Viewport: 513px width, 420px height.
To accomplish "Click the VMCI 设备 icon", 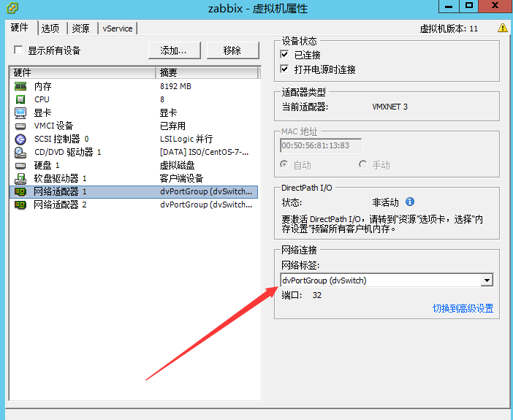I will [x=20, y=126].
